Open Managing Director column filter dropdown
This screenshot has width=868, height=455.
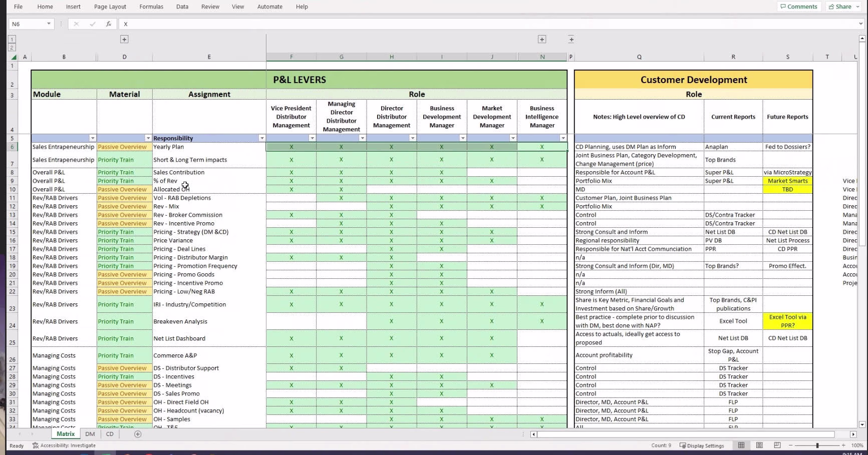(x=362, y=138)
